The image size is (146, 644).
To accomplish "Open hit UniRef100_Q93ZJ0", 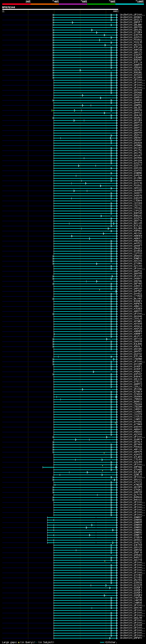I will [x=131, y=20].
